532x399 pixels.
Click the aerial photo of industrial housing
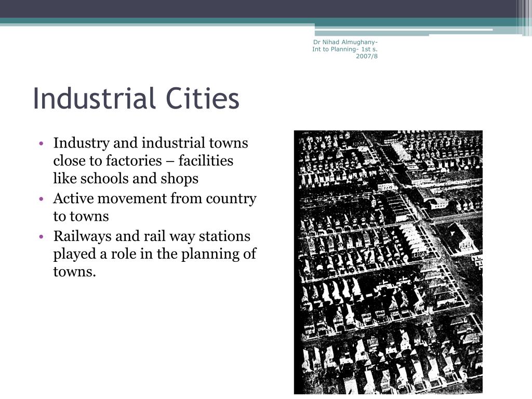pyautogui.click(x=388, y=262)
